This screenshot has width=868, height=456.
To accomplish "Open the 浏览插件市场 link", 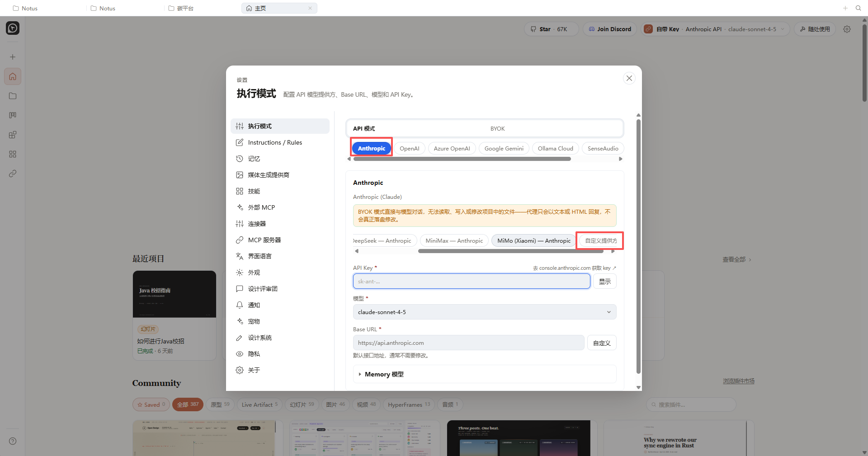I will coord(739,381).
